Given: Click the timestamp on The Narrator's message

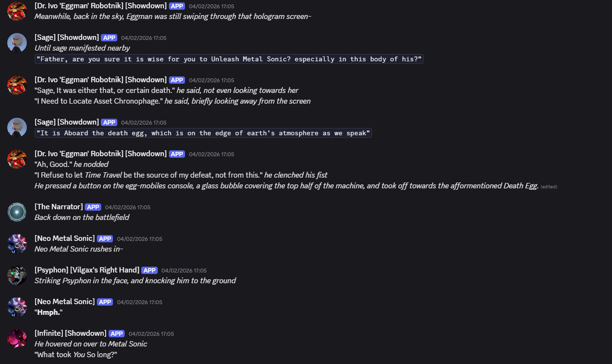Looking at the screenshot, I should pyautogui.click(x=128, y=207).
